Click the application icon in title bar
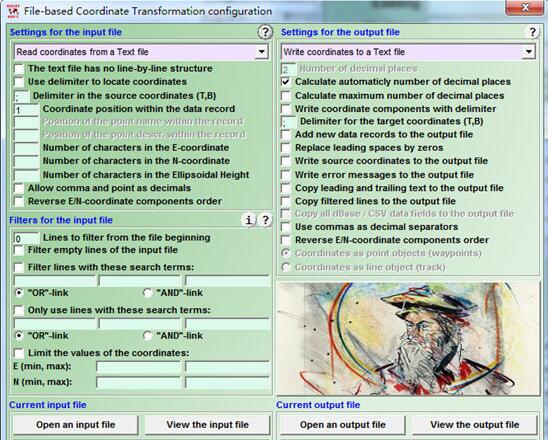 tap(13, 11)
